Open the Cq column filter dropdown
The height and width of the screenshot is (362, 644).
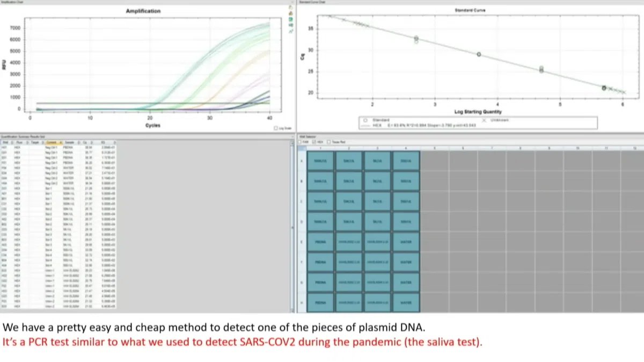pos(92,142)
